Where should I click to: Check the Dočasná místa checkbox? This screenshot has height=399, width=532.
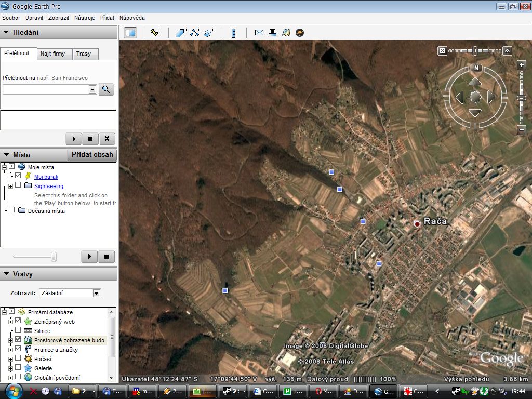tap(12, 210)
